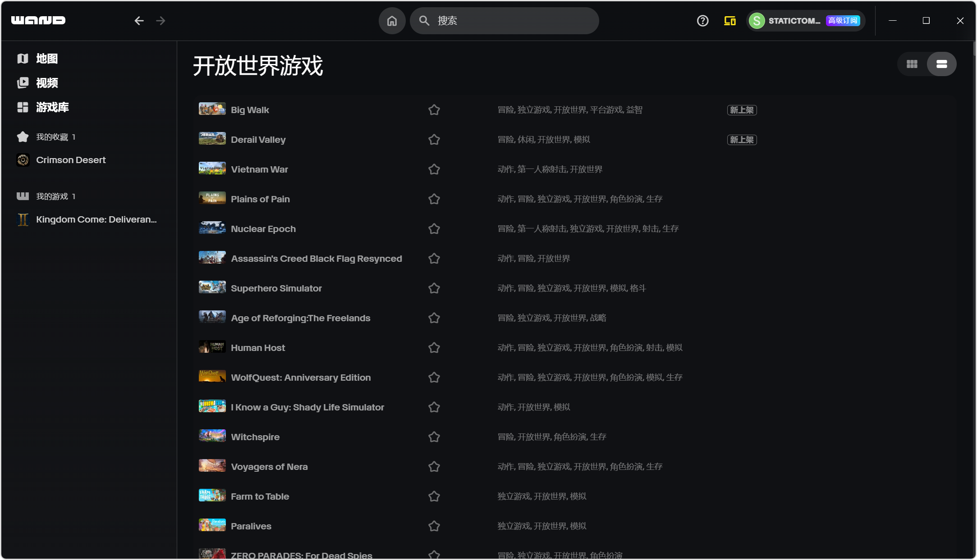Favorite Big Walk with its star
977x560 pixels.
click(434, 110)
